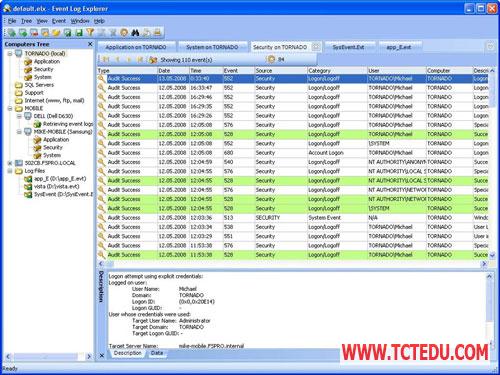Jump to last event with navigation arrow
This screenshot has height=375, width=500.
pyautogui.click(x=140, y=60)
